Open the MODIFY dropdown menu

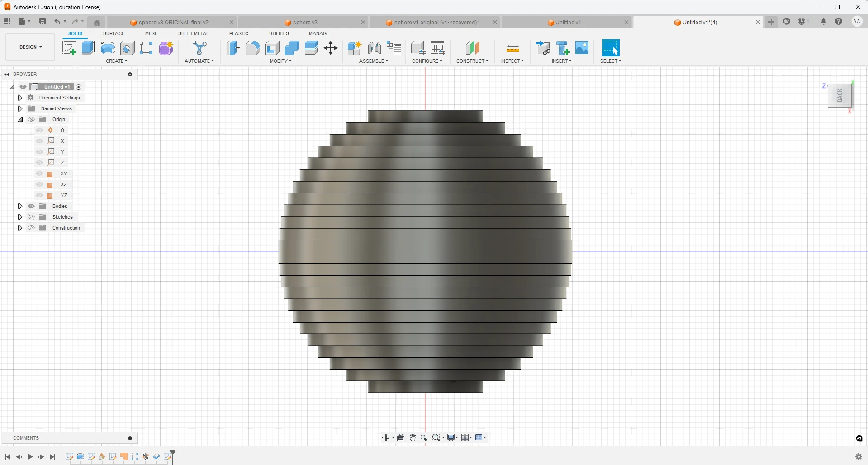click(x=280, y=61)
